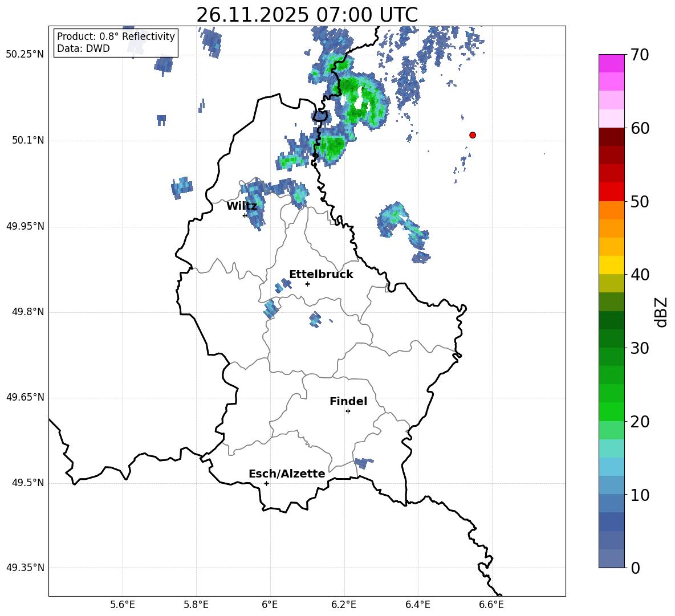
Task: Click the 40 tick label on colorbar
Action: click(639, 275)
